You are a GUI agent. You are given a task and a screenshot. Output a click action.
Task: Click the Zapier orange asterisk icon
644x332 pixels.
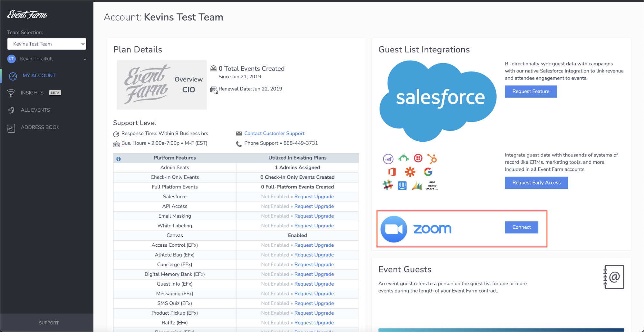(410, 172)
